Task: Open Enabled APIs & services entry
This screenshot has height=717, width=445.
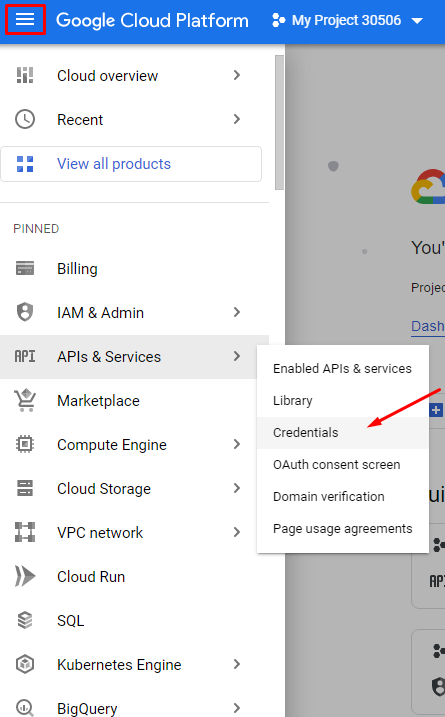Action: (343, 369)
